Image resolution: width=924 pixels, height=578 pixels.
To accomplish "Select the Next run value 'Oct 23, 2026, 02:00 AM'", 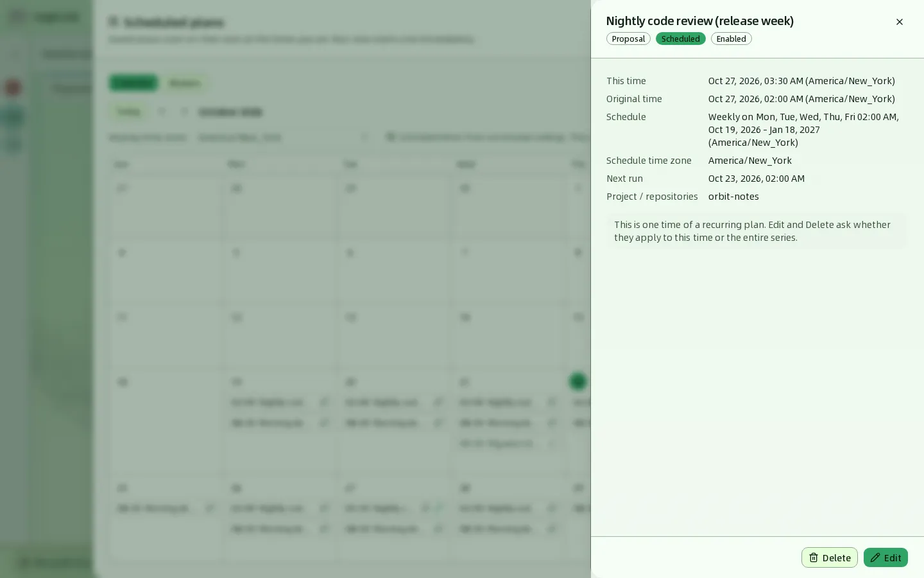I will point(757,179).
